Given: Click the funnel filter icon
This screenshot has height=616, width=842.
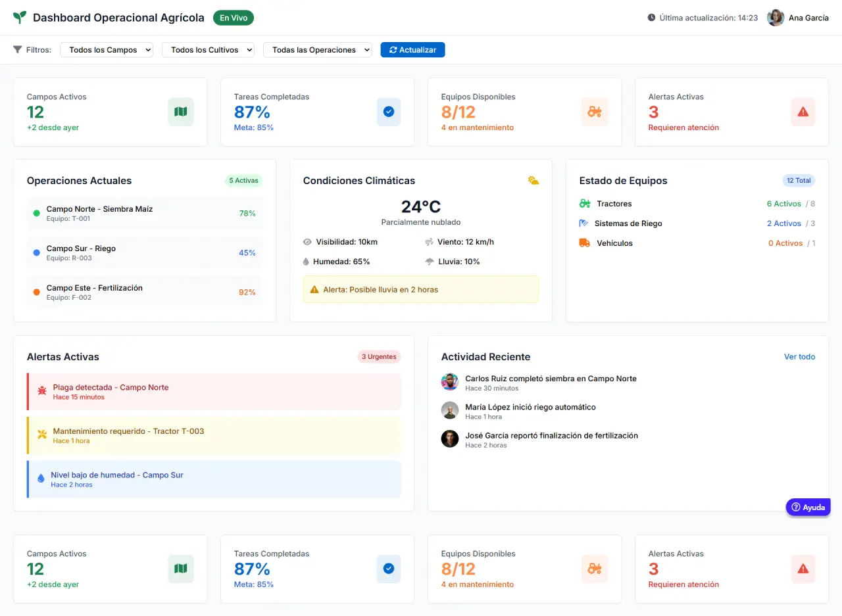Looking at the screenshot, I should 18,49.
